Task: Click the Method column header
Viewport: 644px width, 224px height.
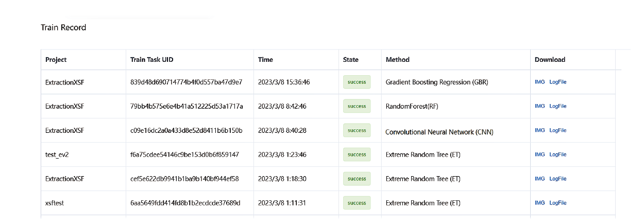Action: [398, 60]
